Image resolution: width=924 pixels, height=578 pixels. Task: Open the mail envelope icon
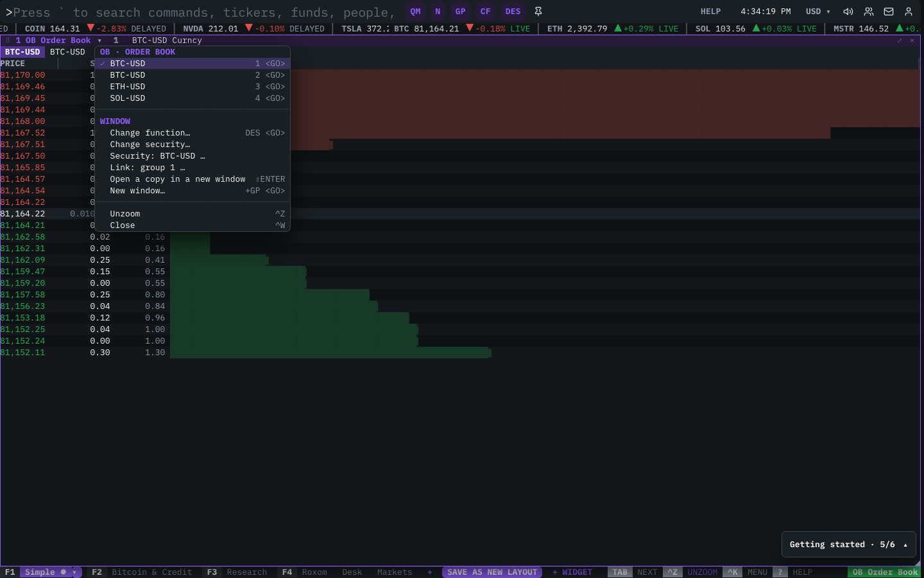889,12
